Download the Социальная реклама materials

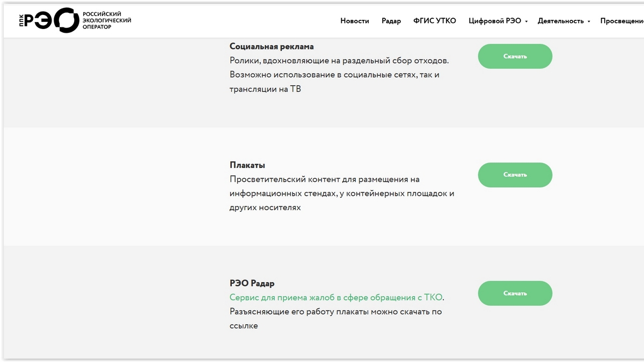[x=515, y=56]
